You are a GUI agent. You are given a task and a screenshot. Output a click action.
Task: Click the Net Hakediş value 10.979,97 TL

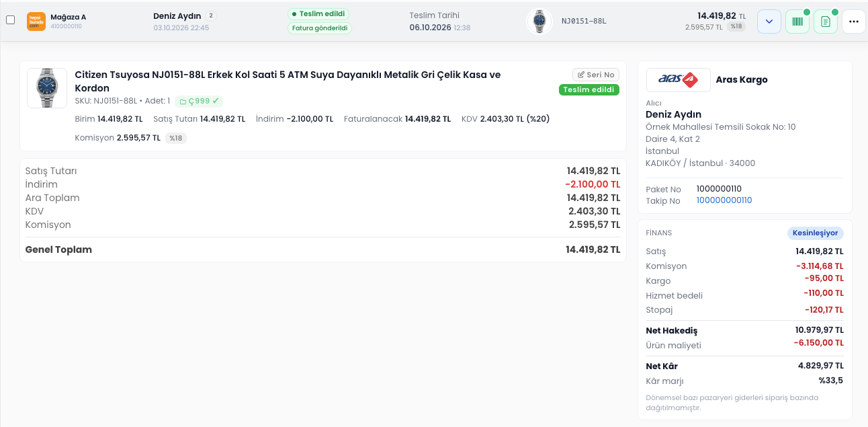point(820,330)
